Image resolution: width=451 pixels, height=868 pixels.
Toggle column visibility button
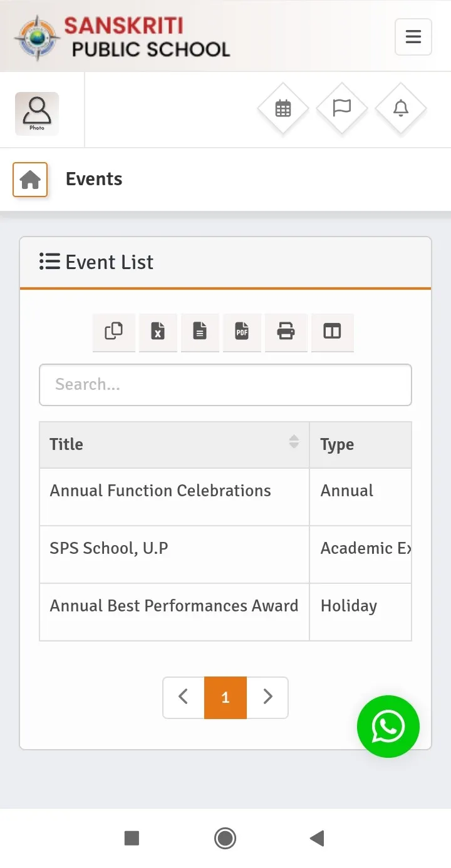pyautogui.click(x=332, y=332)
